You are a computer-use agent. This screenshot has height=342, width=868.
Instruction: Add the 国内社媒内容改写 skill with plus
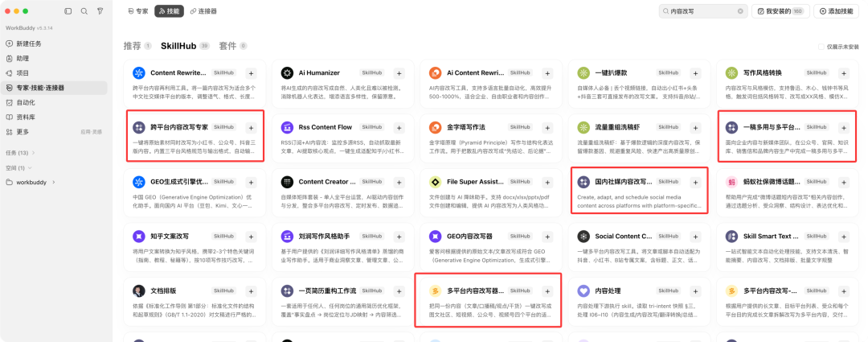click(x=695, y=182)
